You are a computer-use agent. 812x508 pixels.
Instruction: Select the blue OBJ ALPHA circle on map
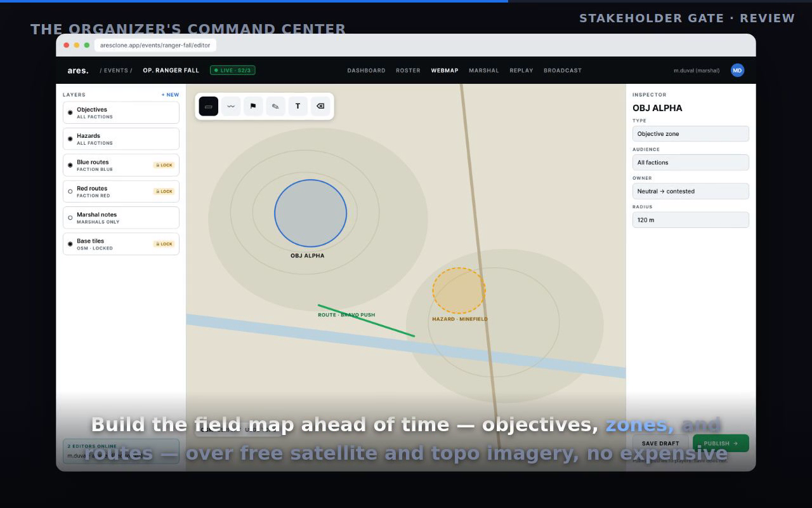311,213
